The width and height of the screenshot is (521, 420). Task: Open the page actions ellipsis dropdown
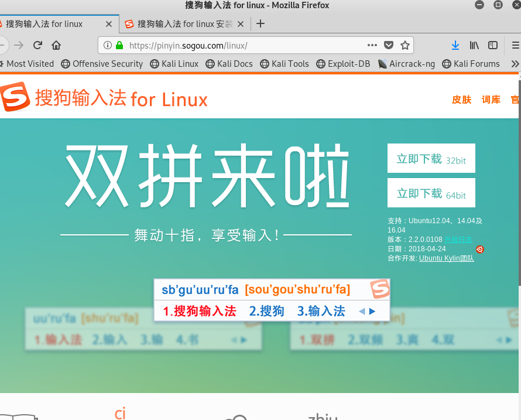372,45
